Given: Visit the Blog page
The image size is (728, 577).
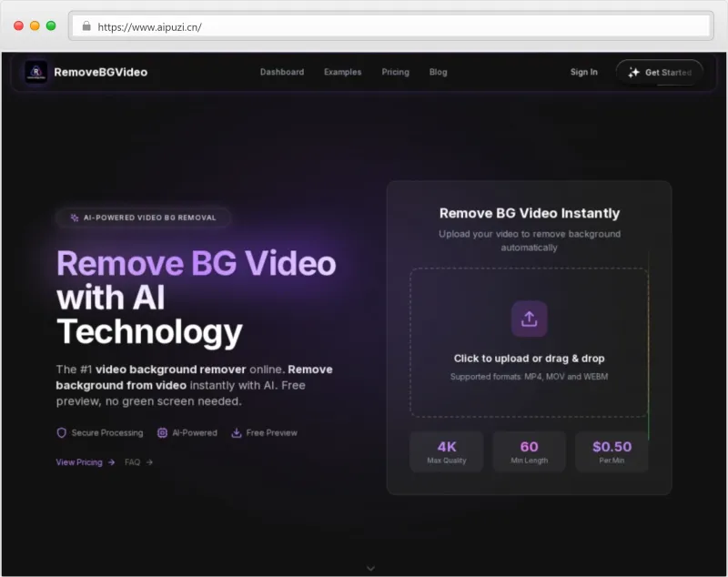Looking at the screenshot, I should point(438,72).
